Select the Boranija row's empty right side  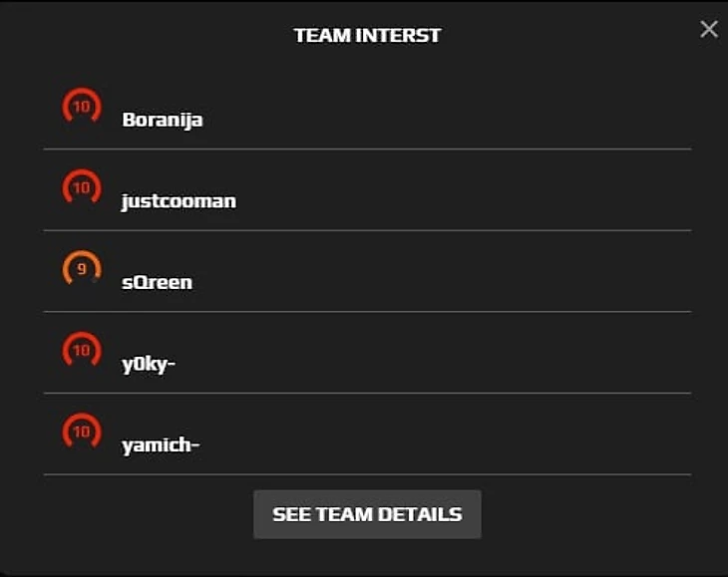(x=499, y=112)
